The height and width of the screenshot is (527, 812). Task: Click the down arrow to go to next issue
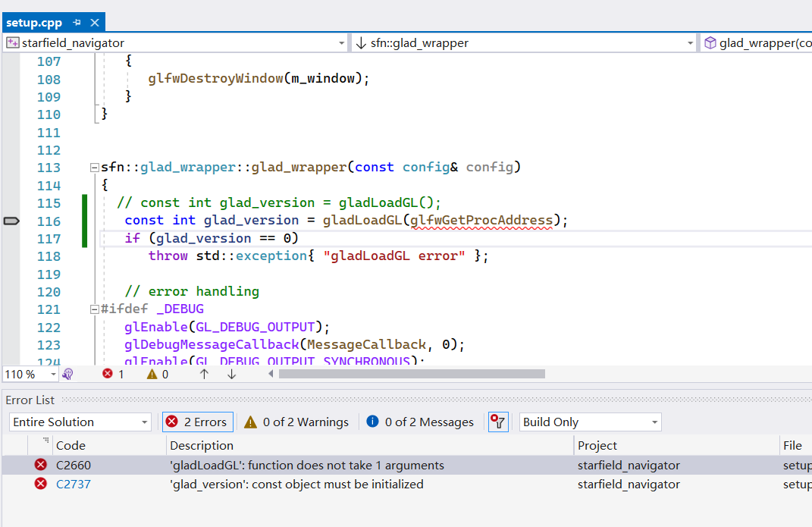tap(231, 374)
